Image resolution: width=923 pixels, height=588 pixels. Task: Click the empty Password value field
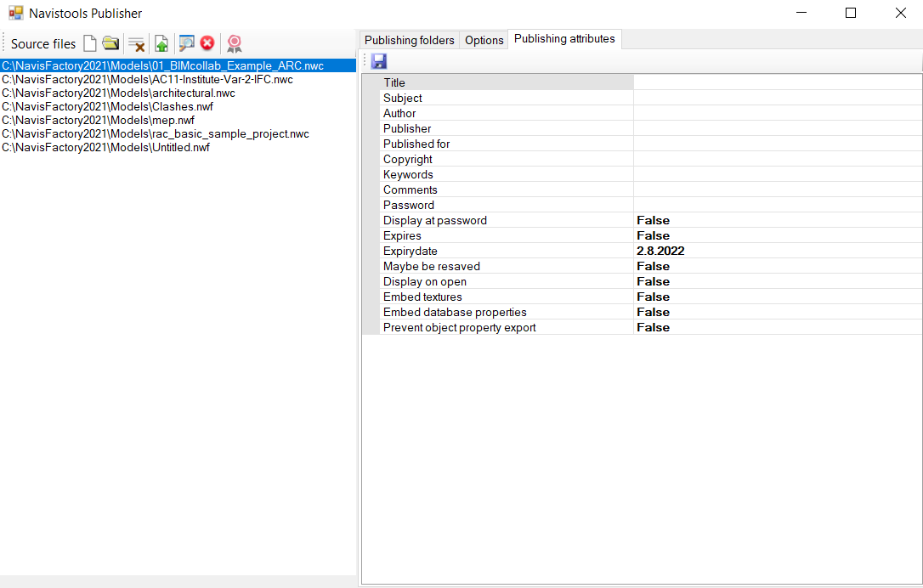tap(778, 205)
